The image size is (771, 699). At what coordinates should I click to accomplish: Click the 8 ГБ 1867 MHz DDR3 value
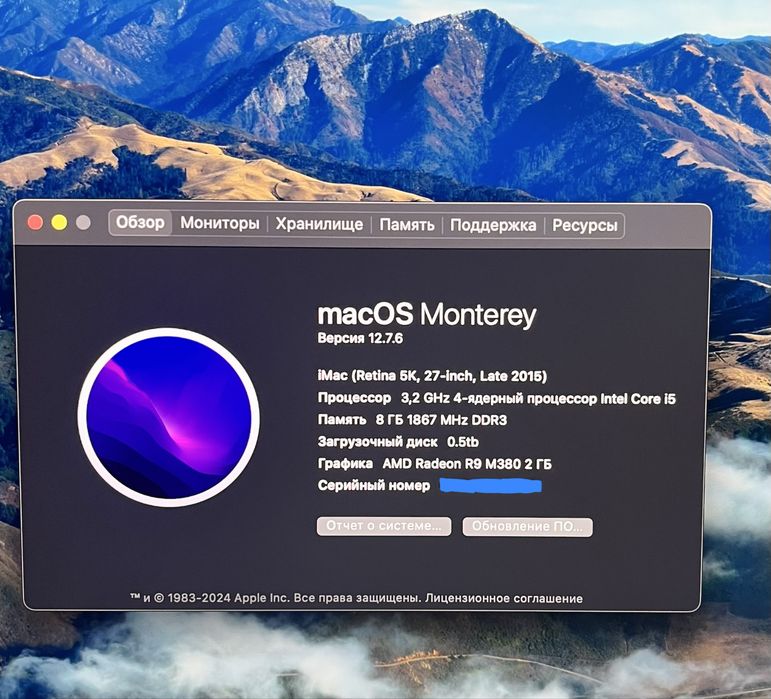441,420
